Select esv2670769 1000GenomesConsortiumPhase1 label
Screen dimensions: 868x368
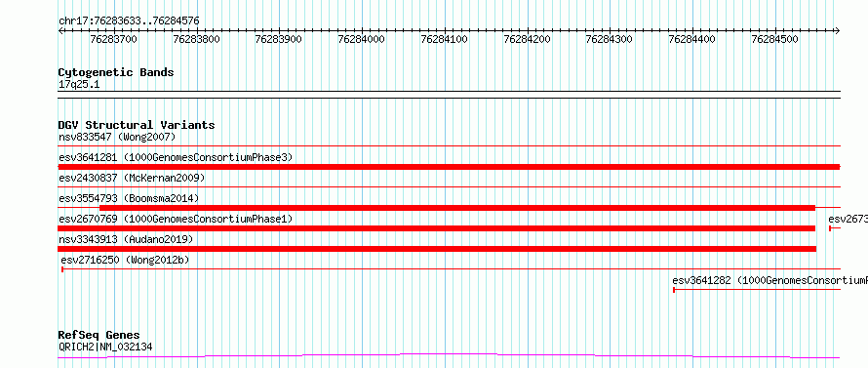click(x=176, y=219)
